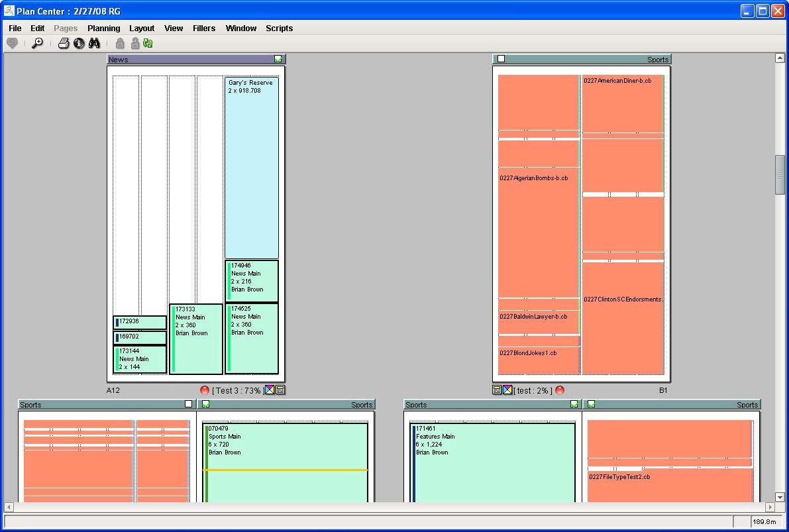Open the Scripts menu
This screenshot has height=532, width=789.
click(279, 28)
